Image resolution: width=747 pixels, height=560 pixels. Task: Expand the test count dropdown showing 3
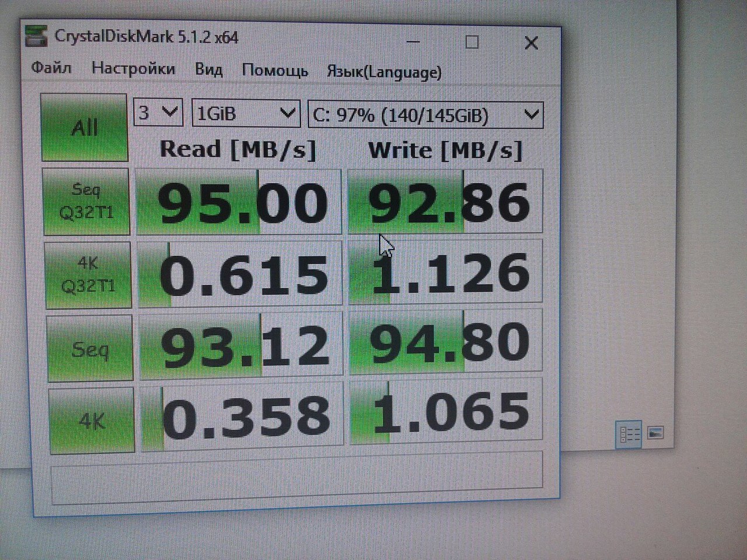pyautogui.click(x=158, y=111)
